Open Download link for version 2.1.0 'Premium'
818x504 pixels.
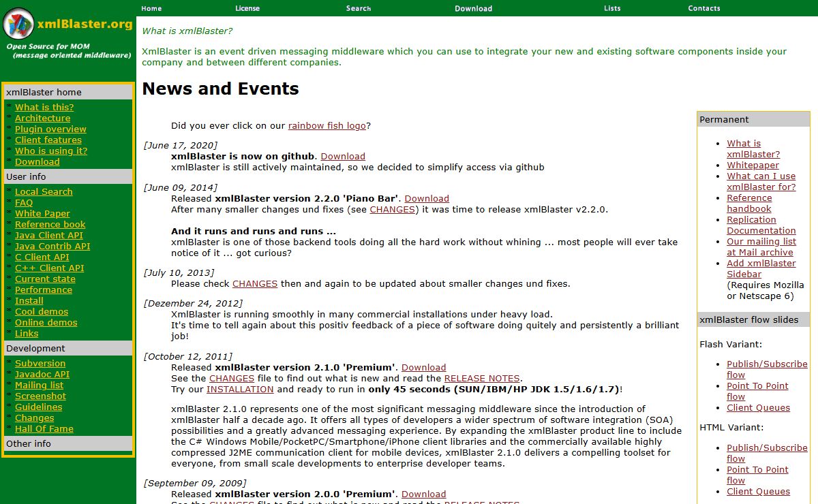pos(423,367)
